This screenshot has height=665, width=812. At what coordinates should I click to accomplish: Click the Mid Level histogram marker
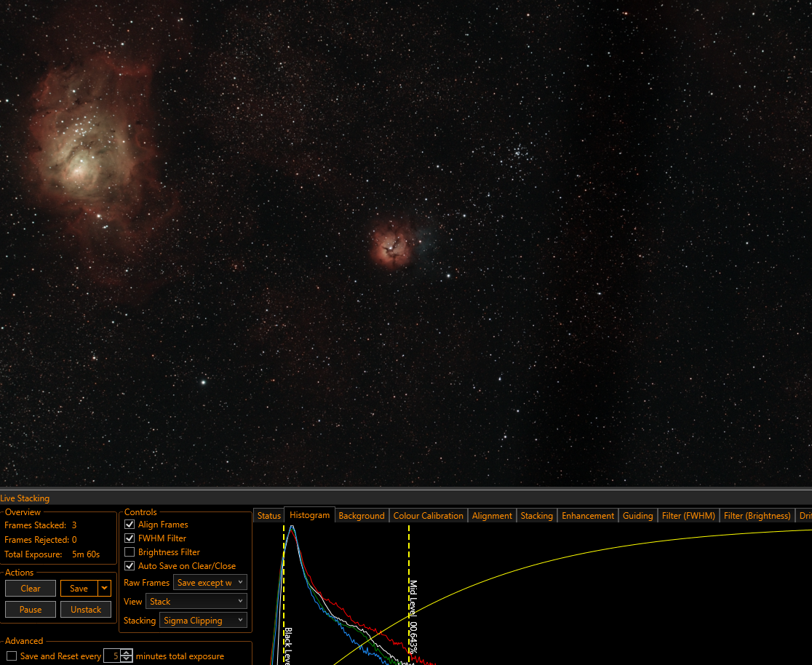(x=409, y=596)
